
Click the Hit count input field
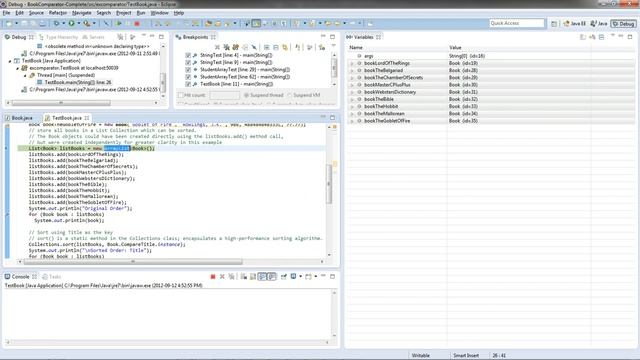224,95
